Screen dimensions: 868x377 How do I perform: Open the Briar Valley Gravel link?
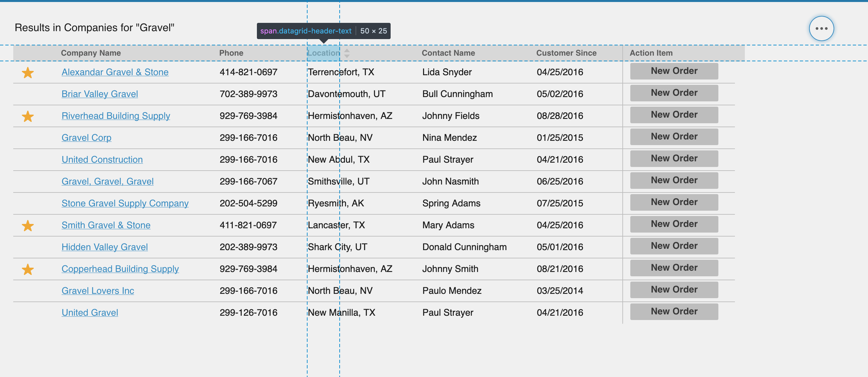pos(100,94)
